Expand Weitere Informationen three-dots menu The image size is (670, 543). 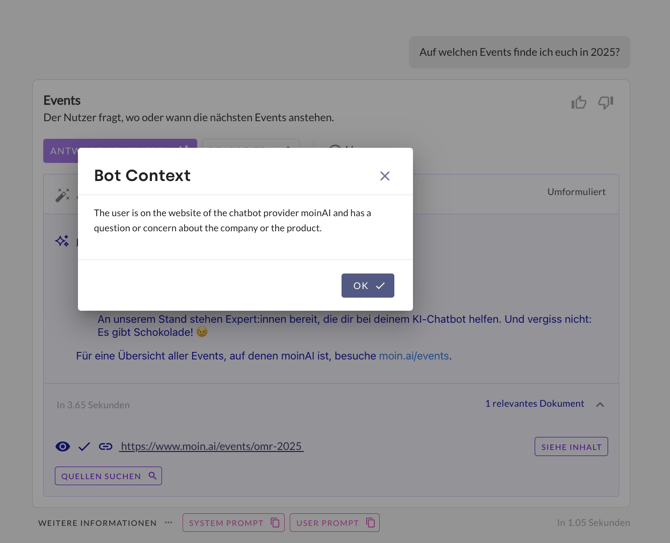pos(168,523)
